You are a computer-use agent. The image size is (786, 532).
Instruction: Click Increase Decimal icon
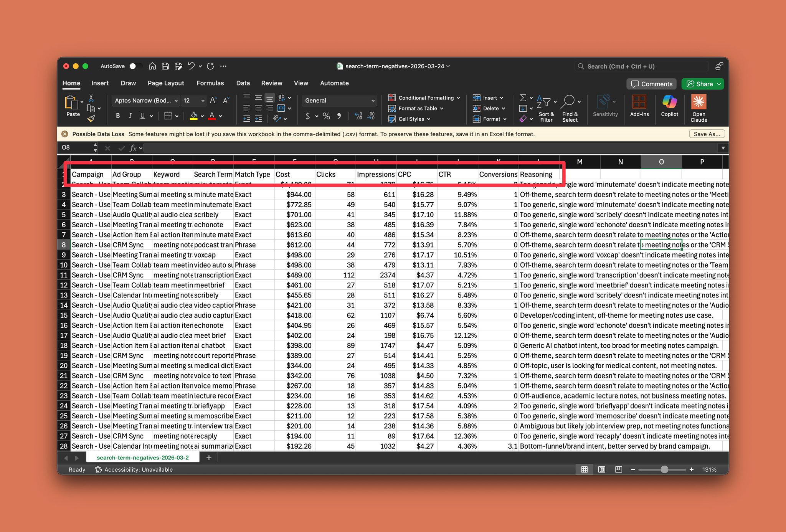pos(358,116)
